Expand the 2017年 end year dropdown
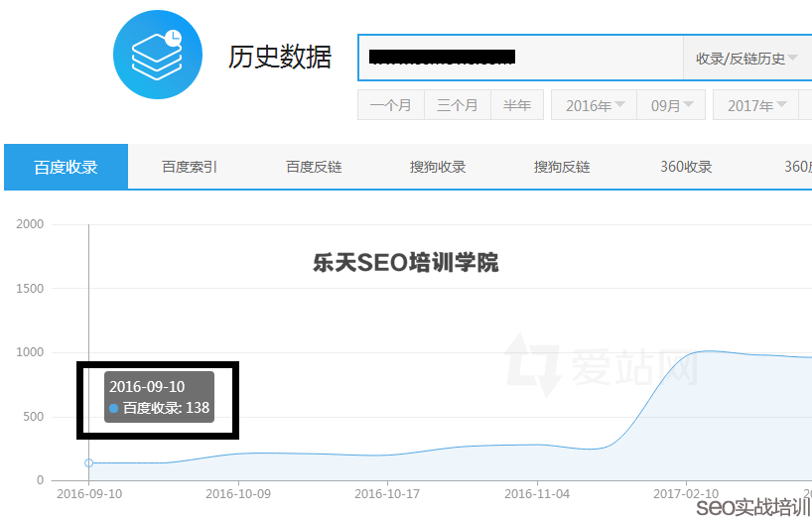The height and width of the screenshot is (521, 812). tap(756, 105)
